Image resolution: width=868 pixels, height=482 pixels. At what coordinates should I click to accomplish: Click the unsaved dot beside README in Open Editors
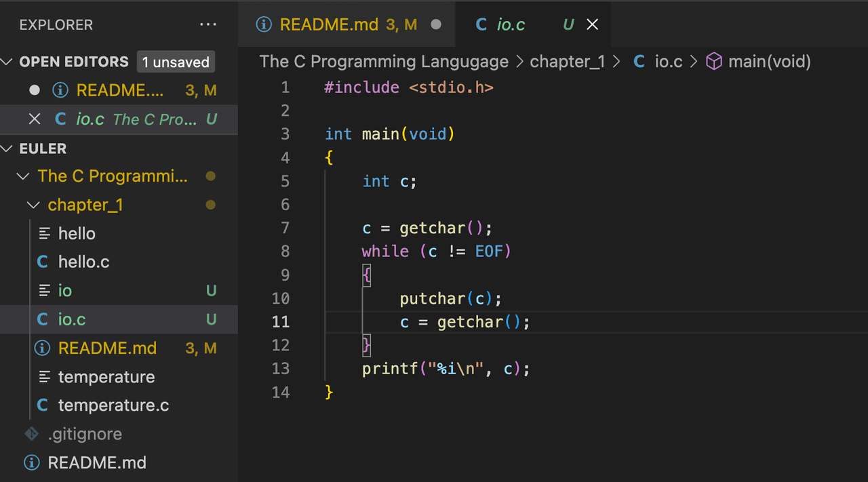click(x=35, y=90)
